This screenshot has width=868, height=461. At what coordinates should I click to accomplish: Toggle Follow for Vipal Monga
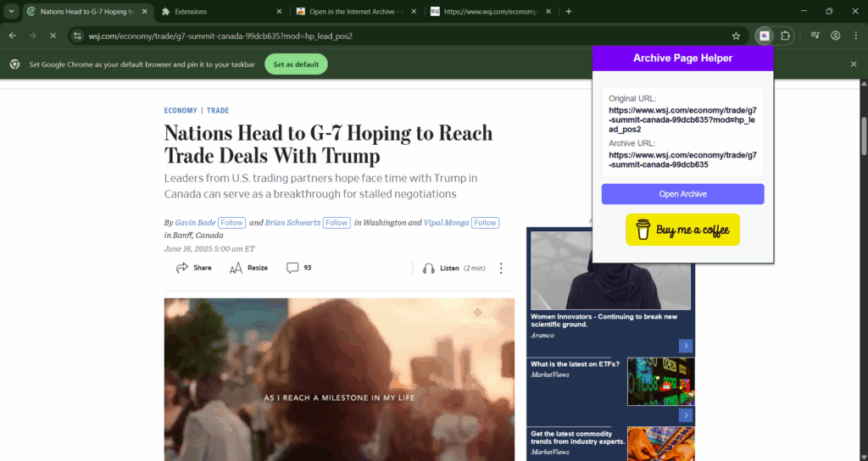485,223
